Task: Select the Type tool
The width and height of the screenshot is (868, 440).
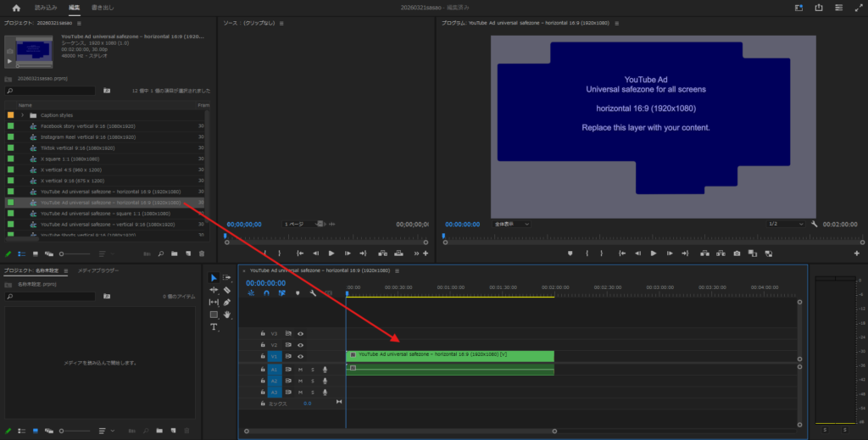Action: point(214,326)
